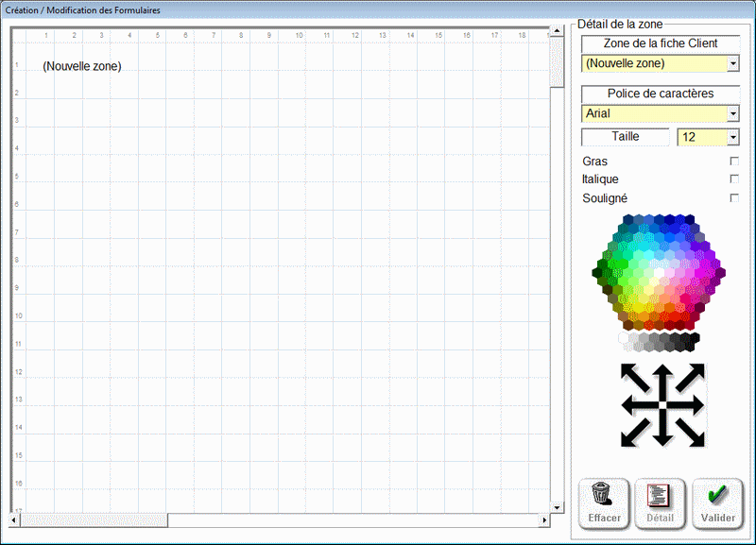Pick the dark purple rightmost hexagon of the color wheel
The height and width of the screenshot is (545, 756).
pos(720,273)
